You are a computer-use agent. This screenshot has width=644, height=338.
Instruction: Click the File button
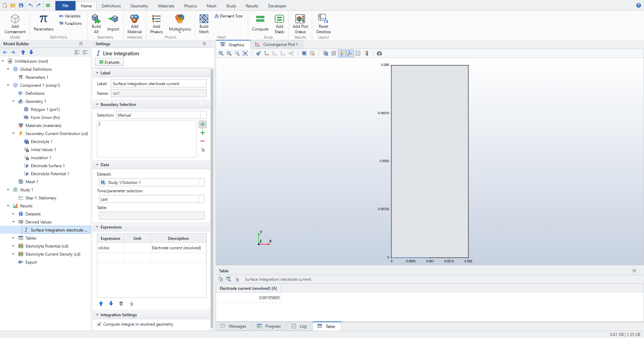(65, 6)
